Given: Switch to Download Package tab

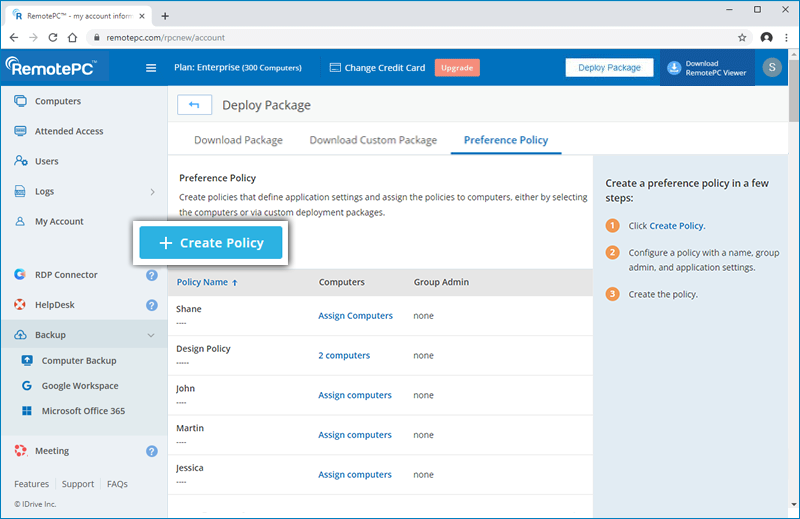Looking at the screenshot, I should tap(238, 140).
